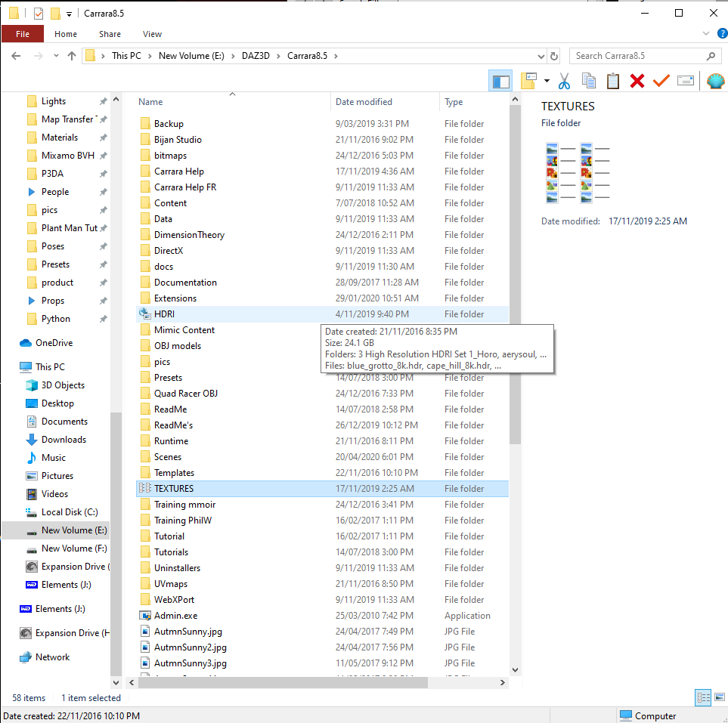Click the Paste clipboard icon
Image resolution: width=728 pixels, height=723 pixels.
(613, 81)
